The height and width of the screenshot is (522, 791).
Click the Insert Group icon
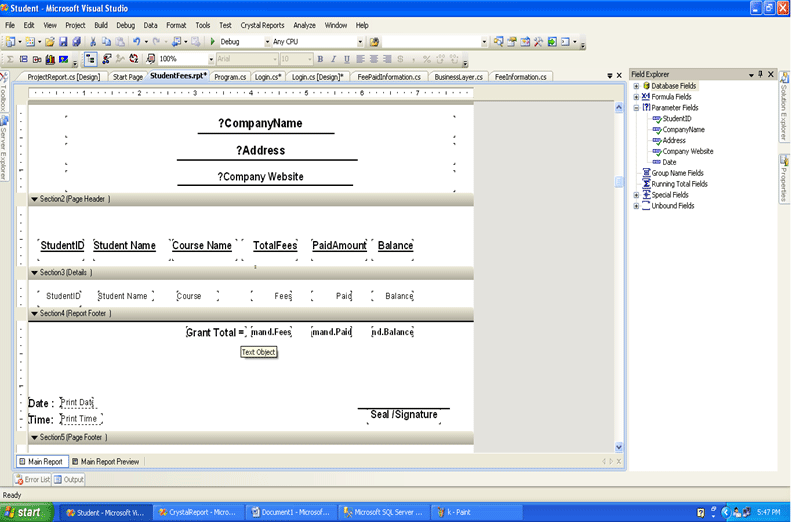click(x=24, y=60)
